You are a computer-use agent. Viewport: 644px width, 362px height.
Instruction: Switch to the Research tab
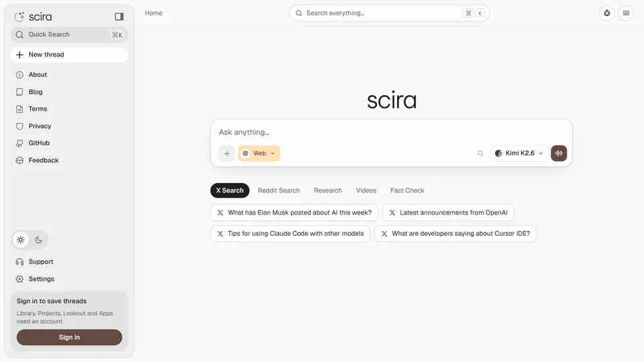click(x=328, y=190)
